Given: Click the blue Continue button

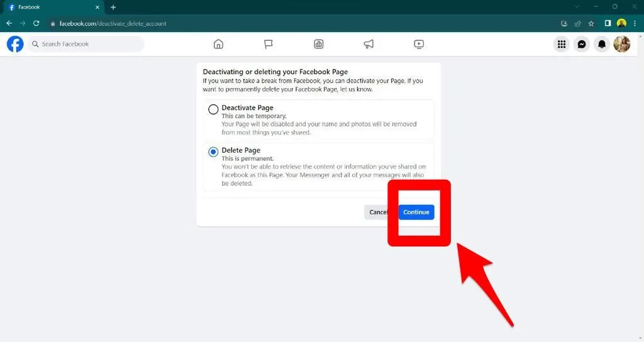Looking at the screenshot, I should pos(416,212).
